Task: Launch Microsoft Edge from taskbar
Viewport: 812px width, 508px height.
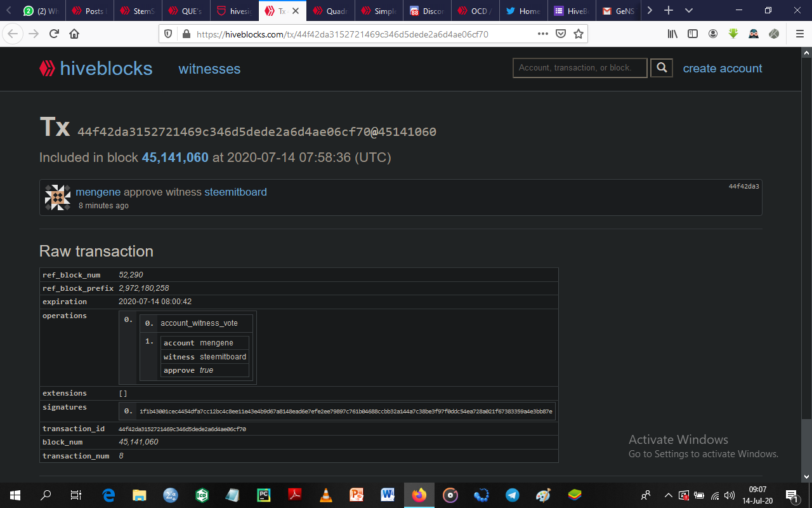Action: [108, 495]
